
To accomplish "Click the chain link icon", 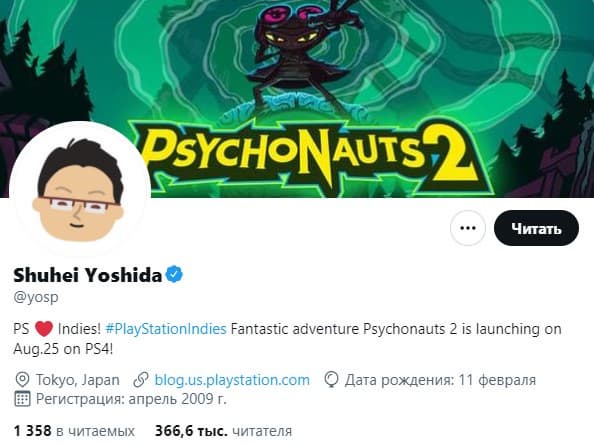I will pos(141,380).
